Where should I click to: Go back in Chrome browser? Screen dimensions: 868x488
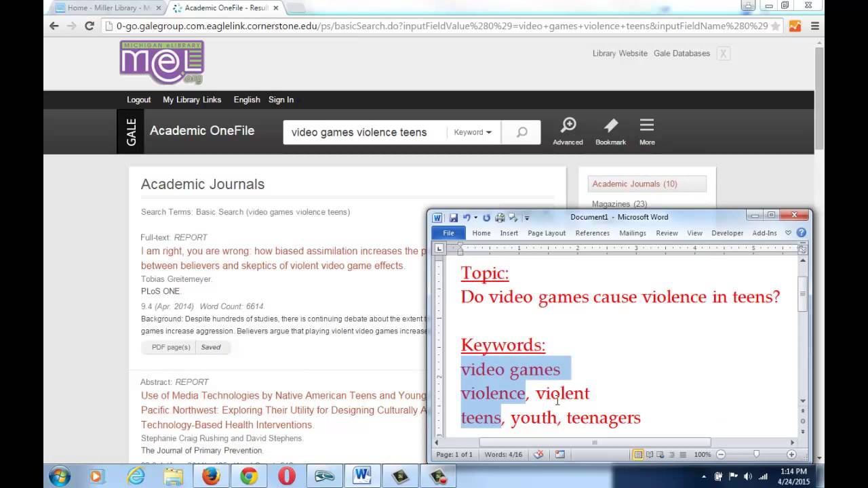click(x=54, y=26)
